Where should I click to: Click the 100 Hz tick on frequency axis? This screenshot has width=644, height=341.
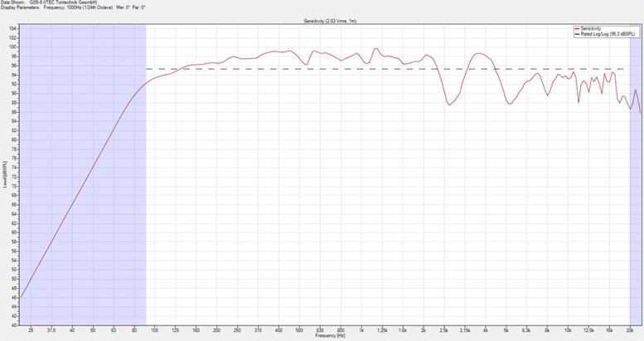tap(154, 330)
